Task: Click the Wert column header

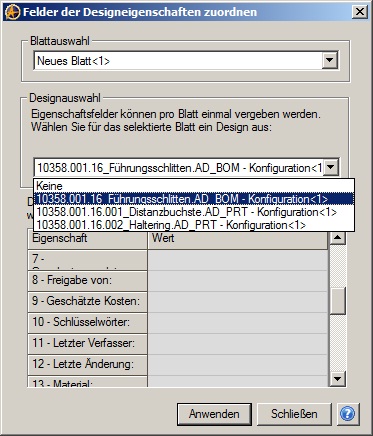Action: pyautogui.click(x=238, y=239)
